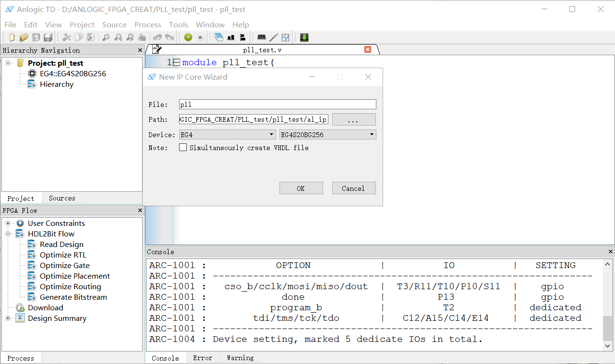Click the Cut scissors toolbar icon
Viewport: 615px width, 364px height.
pos(67,37)
